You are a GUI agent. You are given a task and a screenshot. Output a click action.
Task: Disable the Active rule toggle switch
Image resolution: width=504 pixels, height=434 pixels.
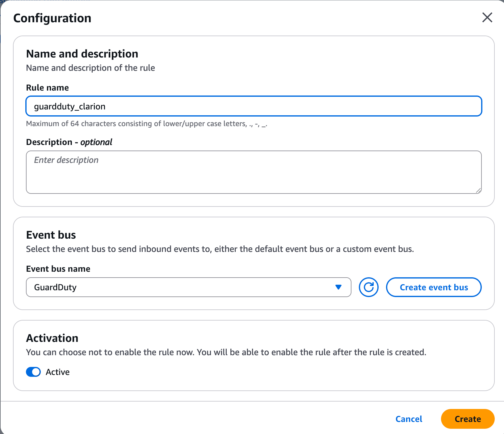coord(33,372)
